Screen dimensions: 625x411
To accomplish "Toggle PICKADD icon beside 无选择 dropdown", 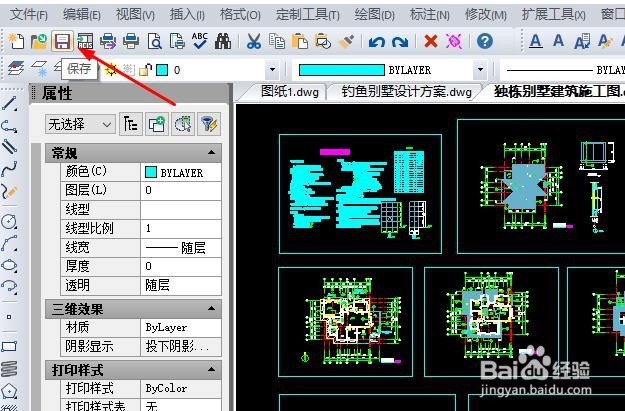I will [x=131, y=124].
